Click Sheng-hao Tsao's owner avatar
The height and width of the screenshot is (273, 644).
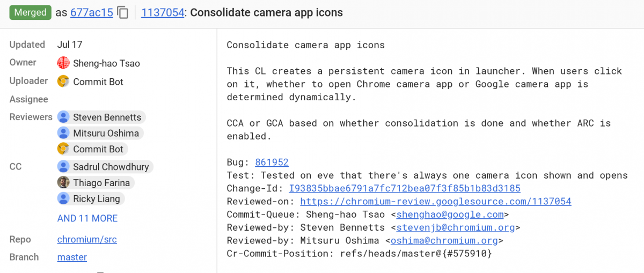coord(63,63)
